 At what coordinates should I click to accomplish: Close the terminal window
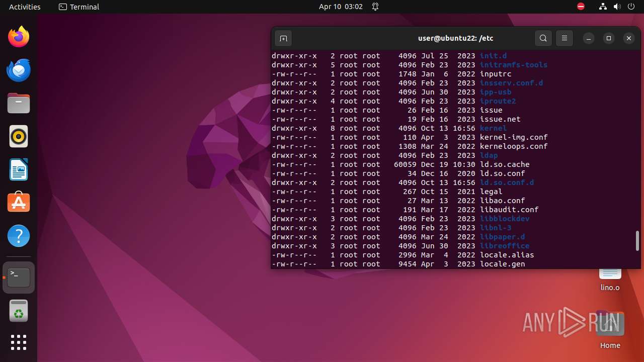click(x=629, y=38)
